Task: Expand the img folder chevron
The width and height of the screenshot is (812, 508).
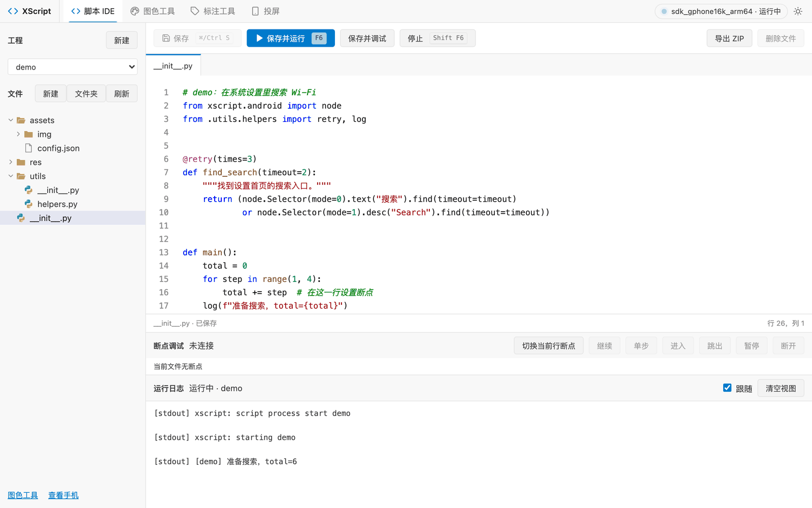Action: (x=18, y=134)
